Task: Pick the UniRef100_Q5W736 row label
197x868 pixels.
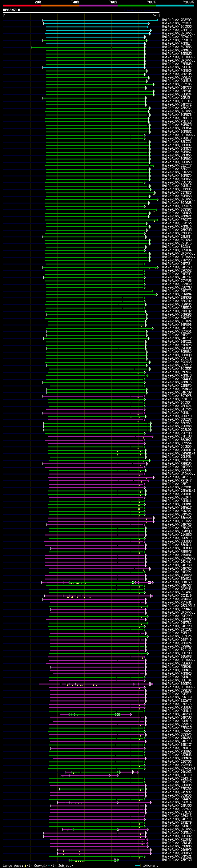Action: pyautogui.click(x=177, y=182)
